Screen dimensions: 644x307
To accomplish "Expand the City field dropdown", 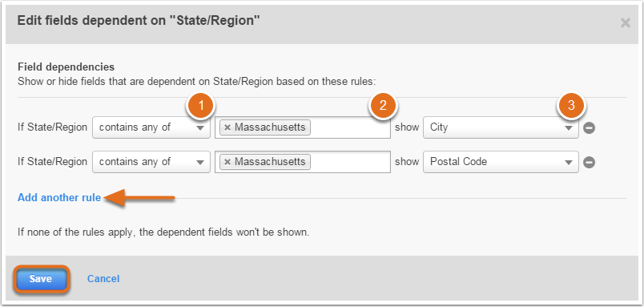I will [x=501, y=127].
